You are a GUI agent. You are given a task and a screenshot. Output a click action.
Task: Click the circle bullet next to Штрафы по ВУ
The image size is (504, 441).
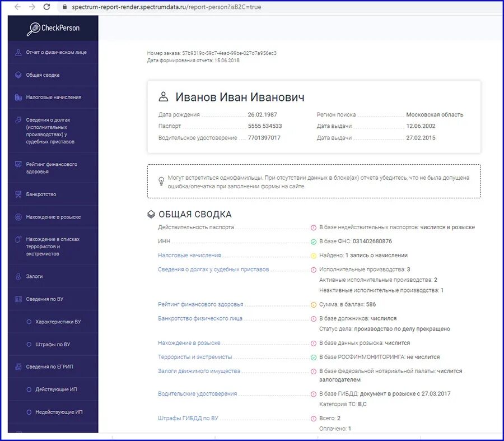pos(29,345)
